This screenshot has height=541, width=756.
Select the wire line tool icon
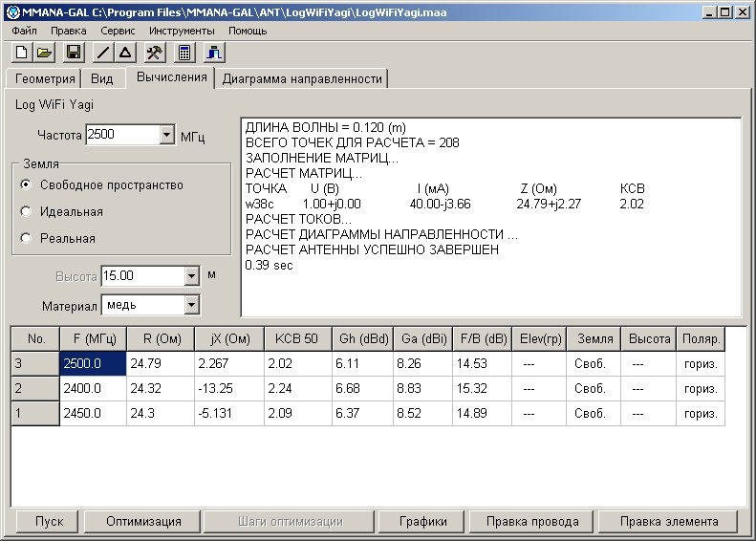click(x=103, y=53)
